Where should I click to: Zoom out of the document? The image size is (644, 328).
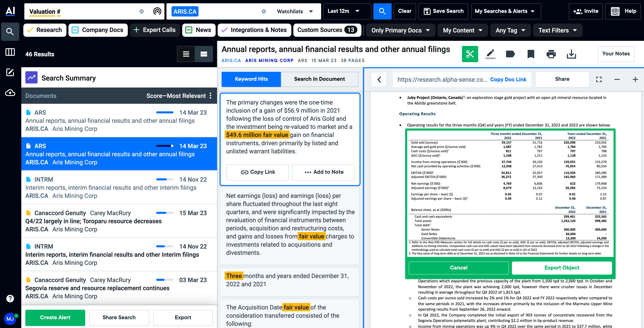pos(617,80)
